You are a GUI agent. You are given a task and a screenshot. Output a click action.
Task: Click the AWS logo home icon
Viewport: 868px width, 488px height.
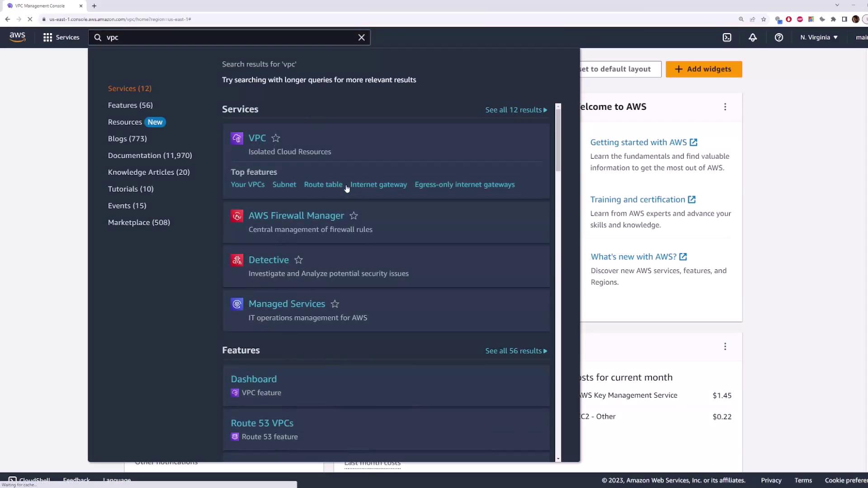[x=17, y=37]
